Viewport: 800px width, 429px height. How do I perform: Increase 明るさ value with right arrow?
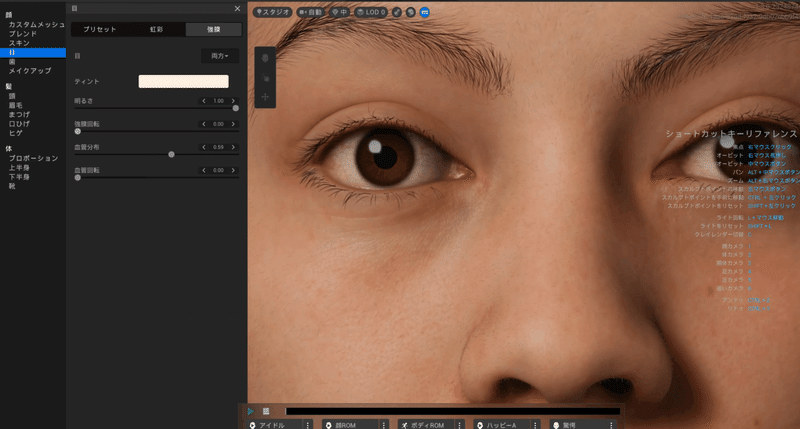pyautogui.click(x=233, y=101)
